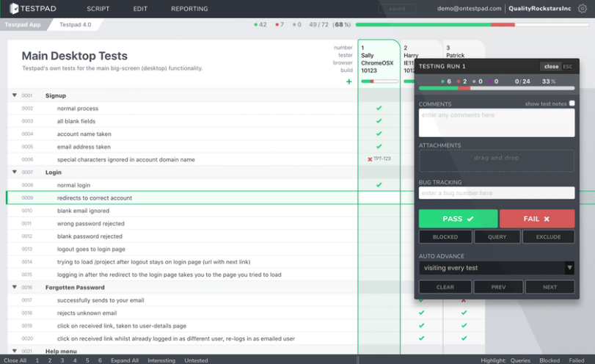Click Close All in bottom bar

tap(15, 360)
